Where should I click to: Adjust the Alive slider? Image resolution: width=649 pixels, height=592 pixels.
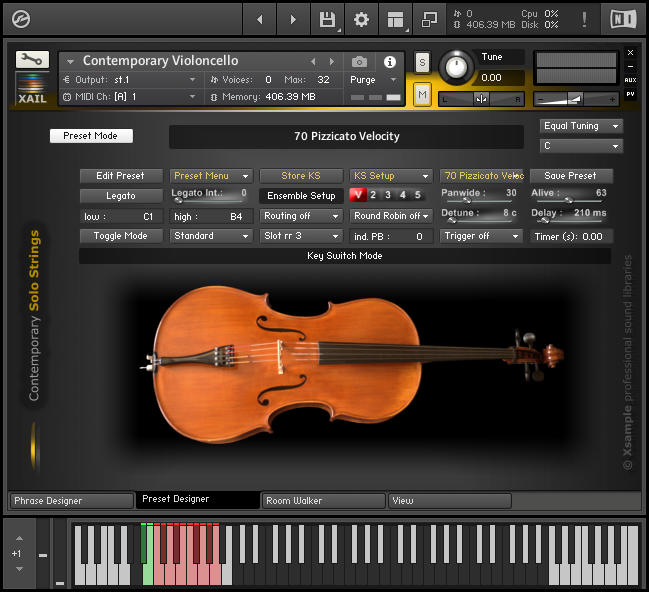point(568,200)
